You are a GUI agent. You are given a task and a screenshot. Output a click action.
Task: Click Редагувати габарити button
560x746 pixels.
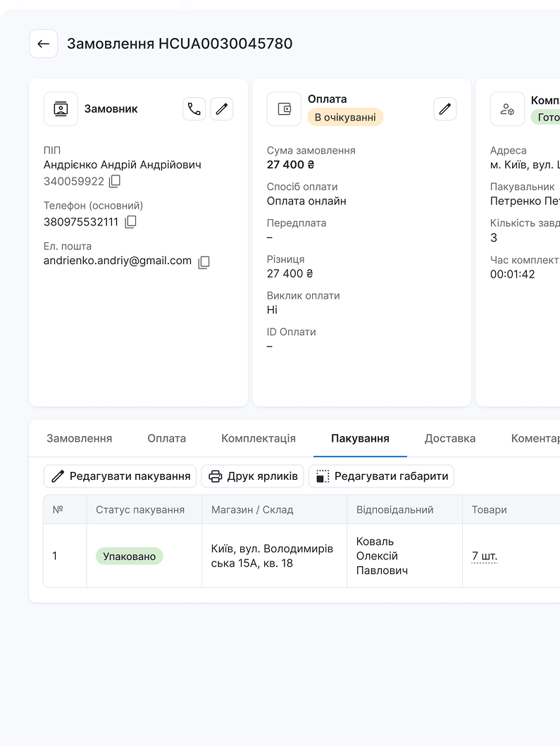382,476
